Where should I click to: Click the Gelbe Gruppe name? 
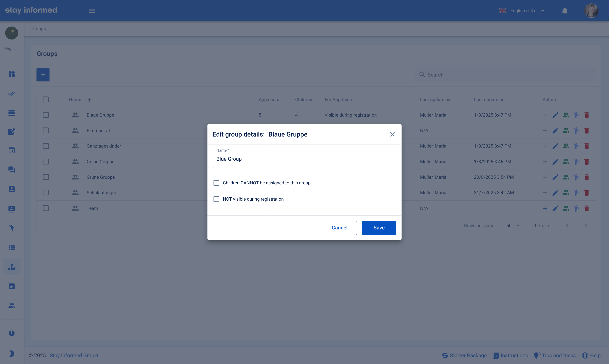100,162
